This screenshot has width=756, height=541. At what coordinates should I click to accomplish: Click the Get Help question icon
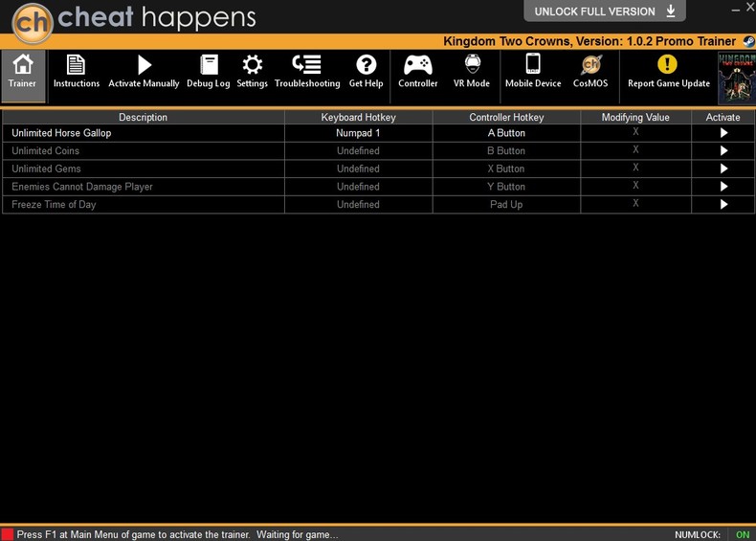tap(366, 65)
